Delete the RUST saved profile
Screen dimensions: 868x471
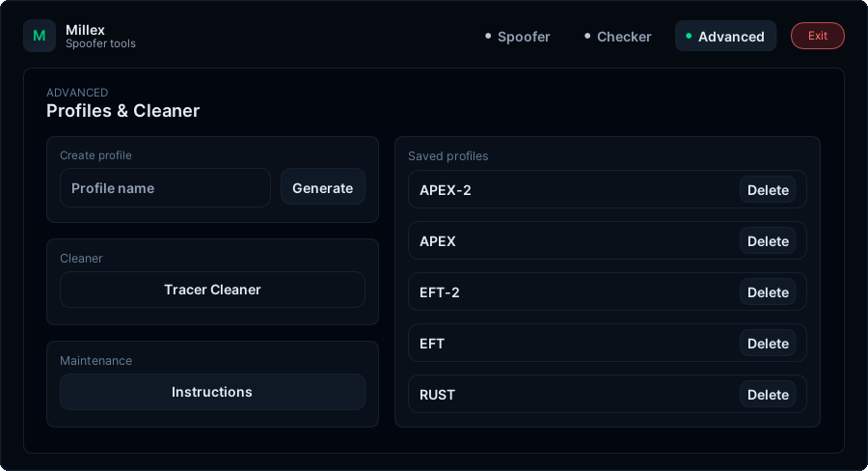pos(768,395)
